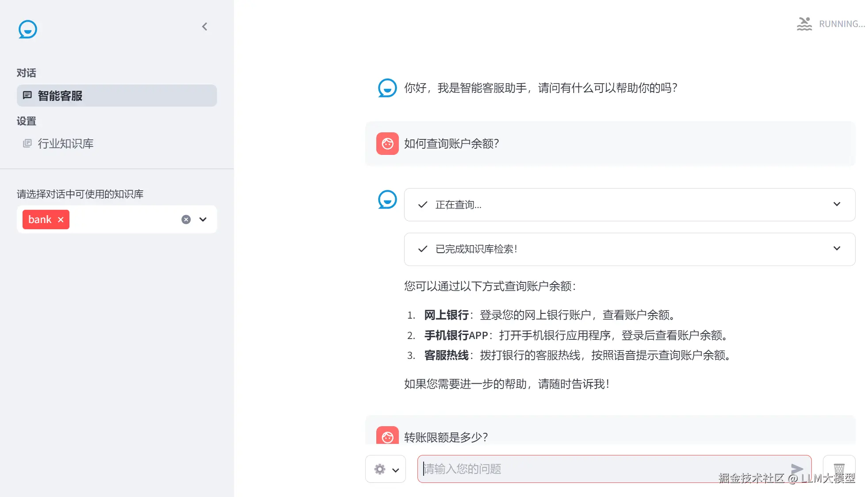
Task: Click the bot avatar next to greeting message
Action: click(x=387, y=88)
